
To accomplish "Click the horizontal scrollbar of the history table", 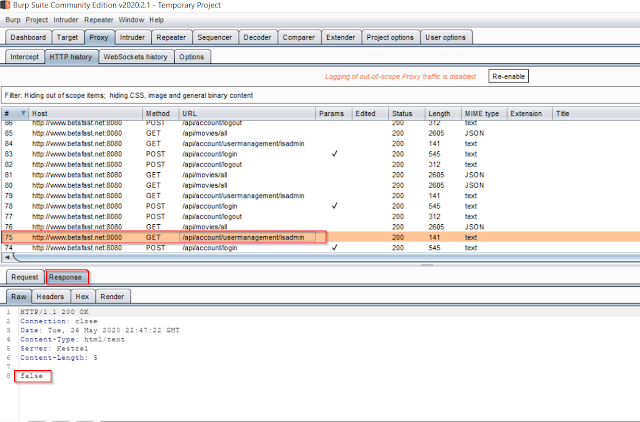I will (327, 257).
